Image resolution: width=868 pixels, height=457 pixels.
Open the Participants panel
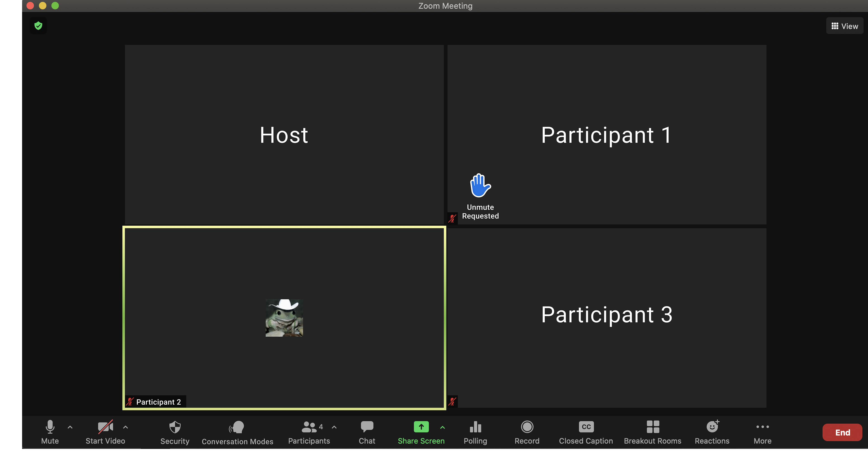tap(309, 432)
